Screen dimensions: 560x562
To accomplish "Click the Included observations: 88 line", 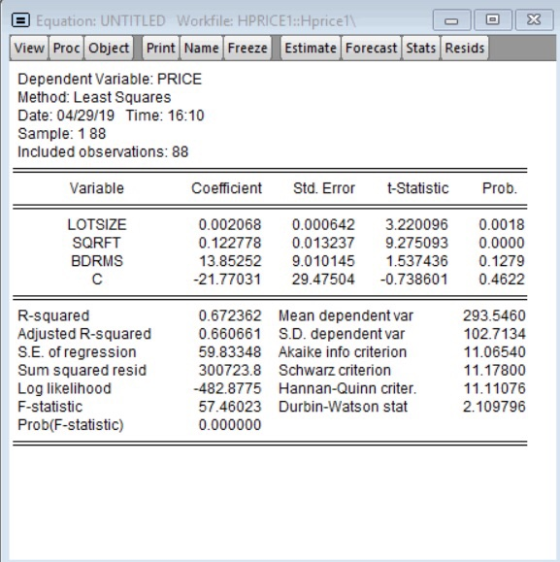I will coord(103,152).
